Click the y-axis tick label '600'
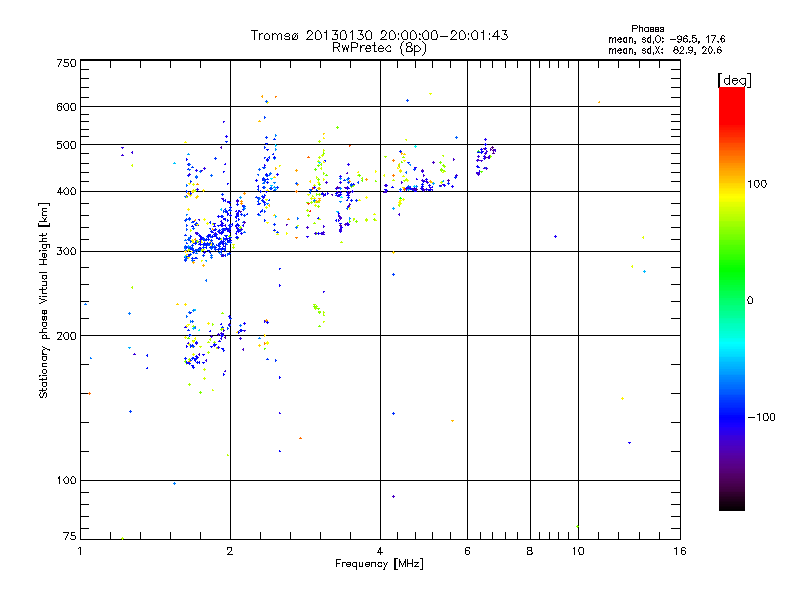The width and height of the screenshot is (800, 600). tap(67, 107)
